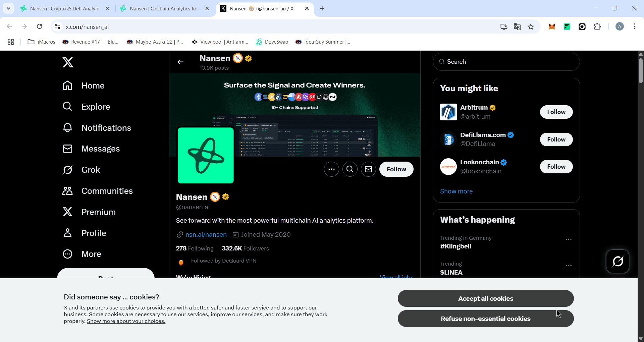644x342 pixels.
Task: Open the nsn.ai/nansen link
Action: click(x=206, y=235)
